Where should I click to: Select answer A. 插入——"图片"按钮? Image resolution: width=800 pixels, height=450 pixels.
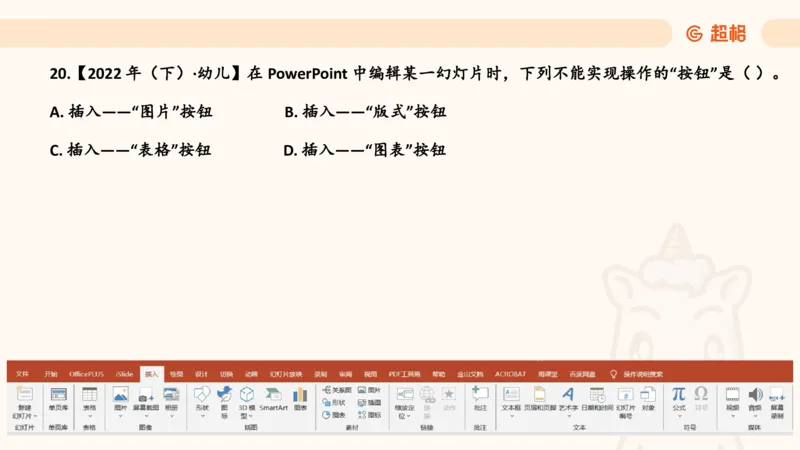pos(131,112)
